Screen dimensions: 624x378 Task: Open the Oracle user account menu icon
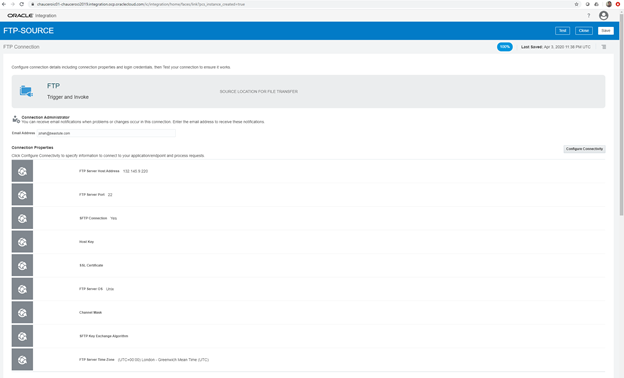[603, 16]
